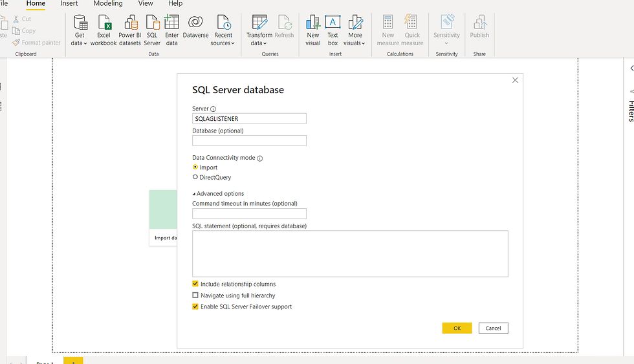Select the Import radio button
The width and height of the screenshot is (634, 364).
tap(195, 167)
